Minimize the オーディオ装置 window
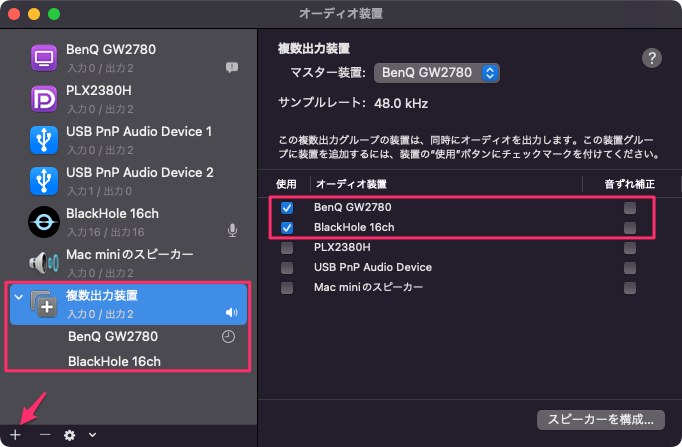 (x=34, y=14)
